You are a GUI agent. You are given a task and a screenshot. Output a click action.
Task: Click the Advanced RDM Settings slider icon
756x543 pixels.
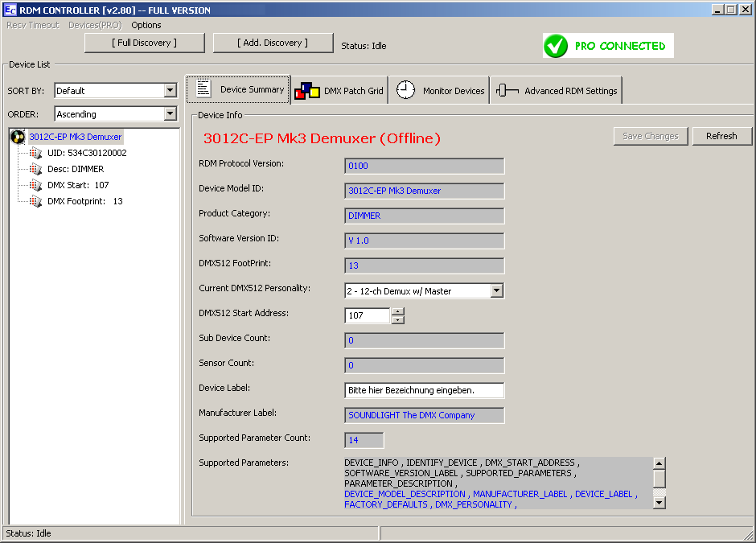coord(507,91)
